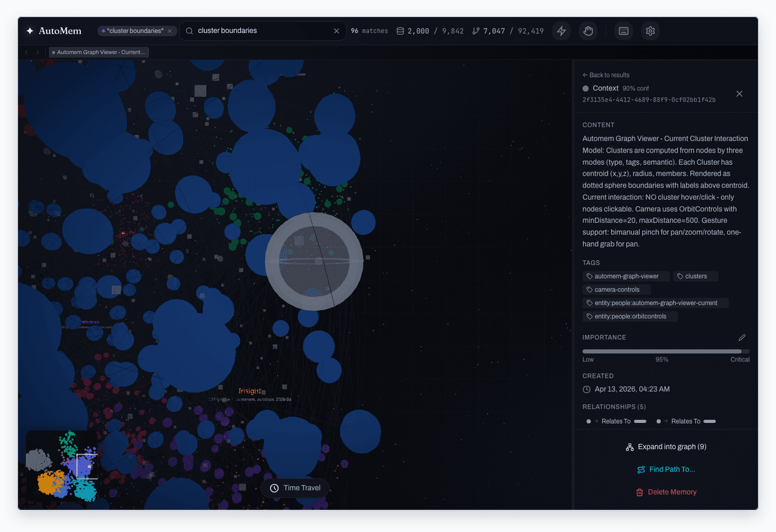This screenshot has width=776, height=532.
Task: Open settings gear icon
Action: pos(651,30)
